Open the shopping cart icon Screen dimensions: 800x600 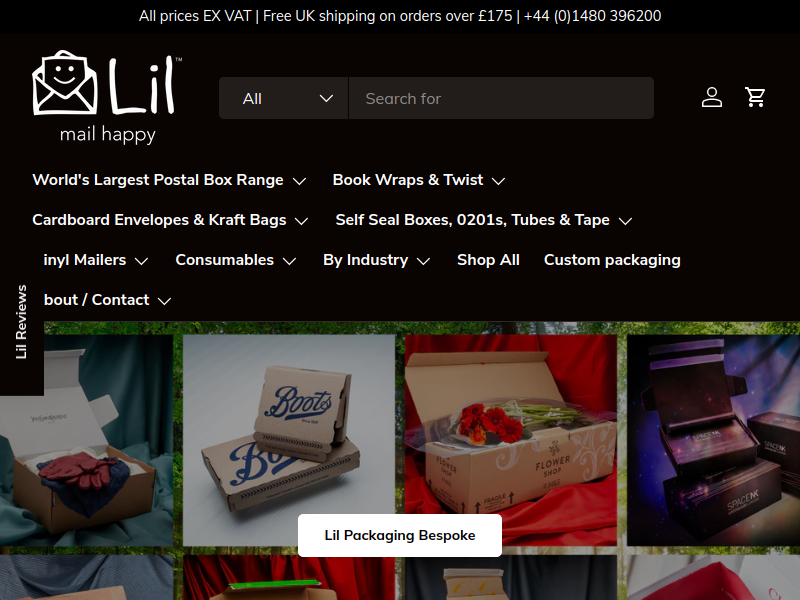point(755,97)
